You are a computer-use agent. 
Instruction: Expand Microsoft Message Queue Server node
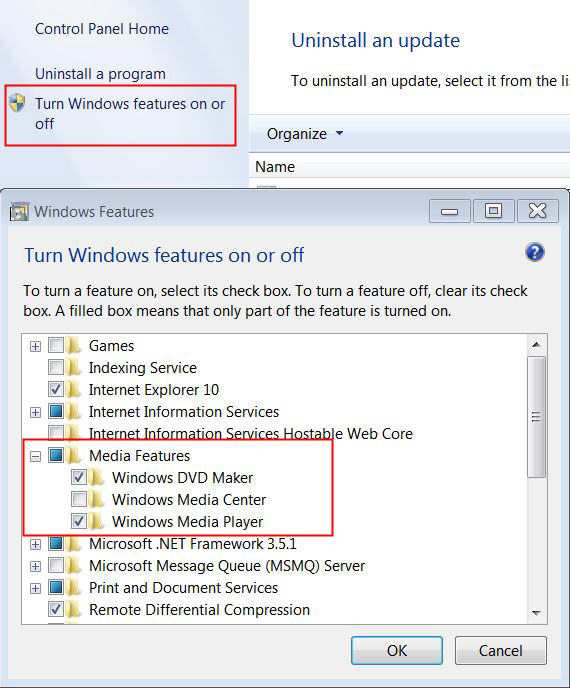(x=36, y=566)
